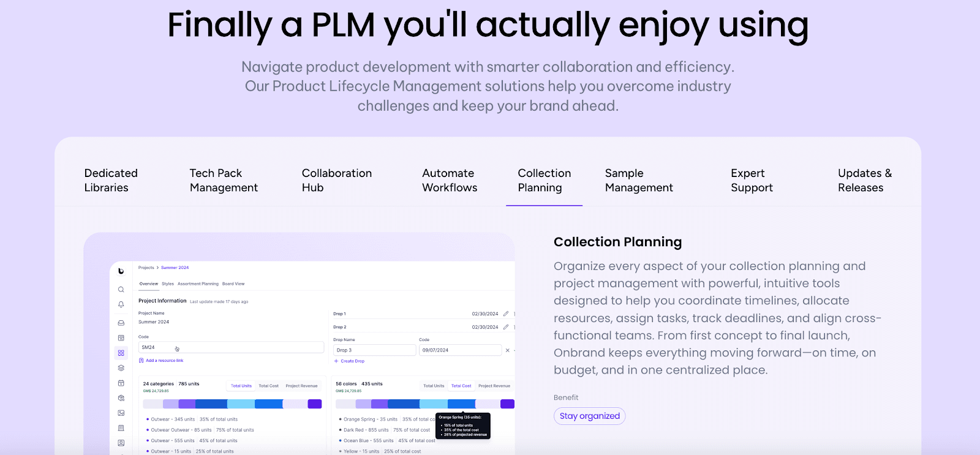980x455 pixels.
Task: Click the Outwear - 345 units row
Action: (x=192, y=419)
